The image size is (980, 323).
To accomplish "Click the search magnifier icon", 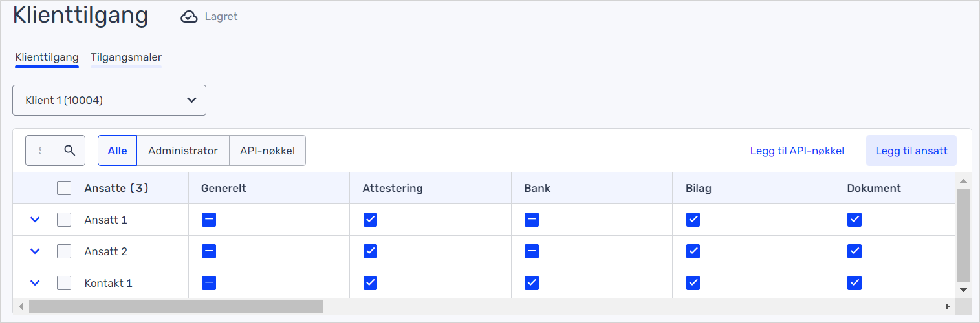I will point(70,151).
